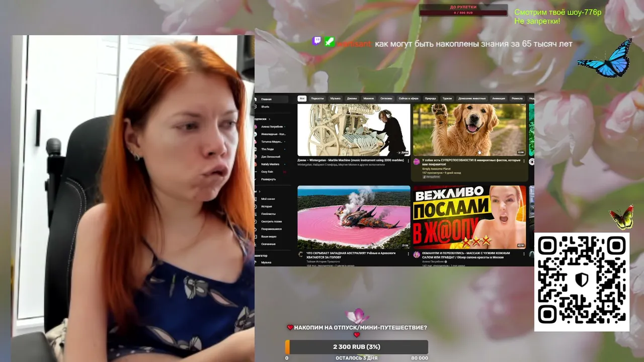The width and height of the screenshot is (644, 362).
Task: Open Cozy Rain subscription channel
Action: pos(271,171)
